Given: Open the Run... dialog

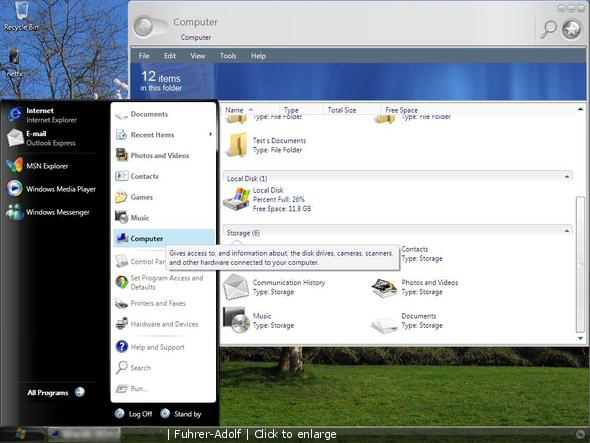Looking at the screenshot, I should [x=164, y=388].
